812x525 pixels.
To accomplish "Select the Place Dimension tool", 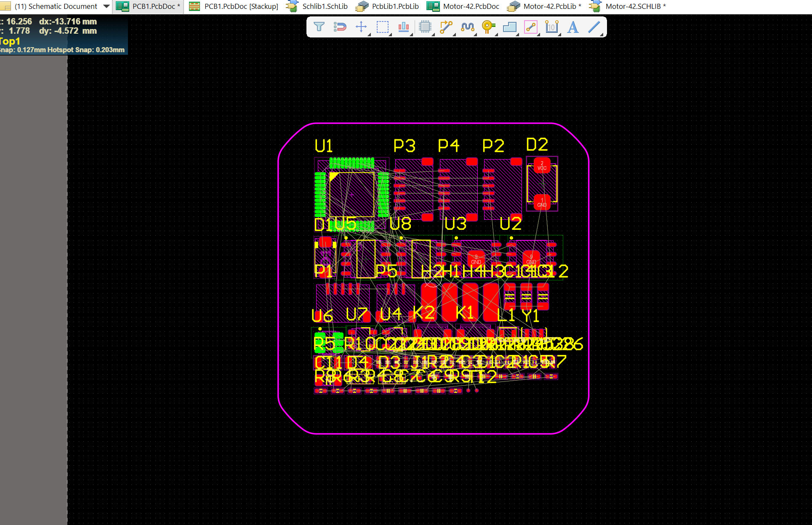I will pos(551,27).
